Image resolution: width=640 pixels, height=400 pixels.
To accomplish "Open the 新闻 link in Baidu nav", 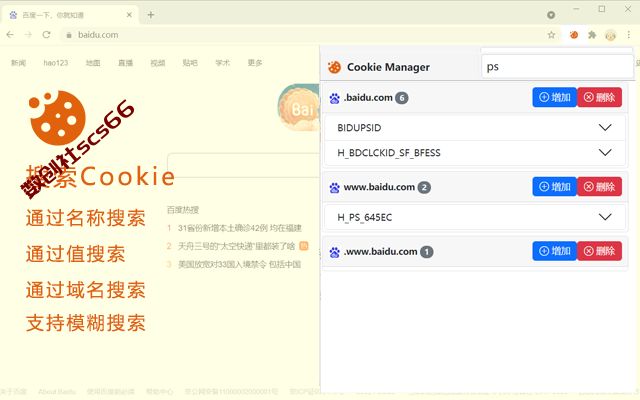I will (x=18, y=63).
